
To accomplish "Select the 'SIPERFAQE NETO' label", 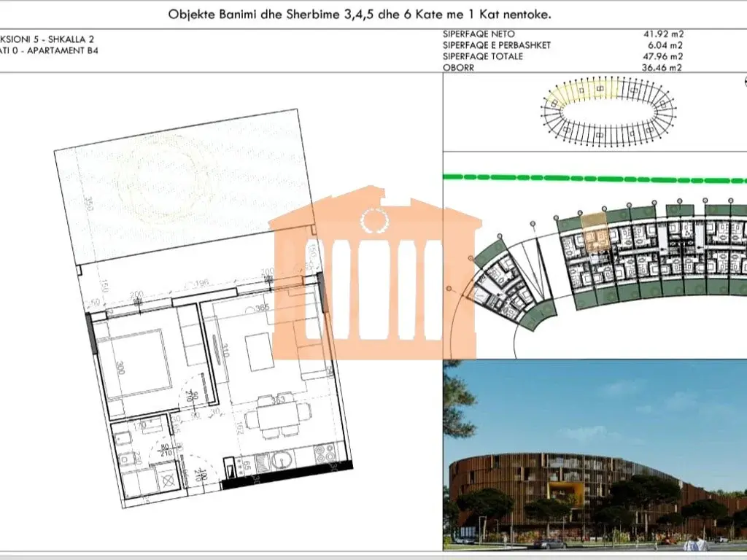I will point(479,34).
